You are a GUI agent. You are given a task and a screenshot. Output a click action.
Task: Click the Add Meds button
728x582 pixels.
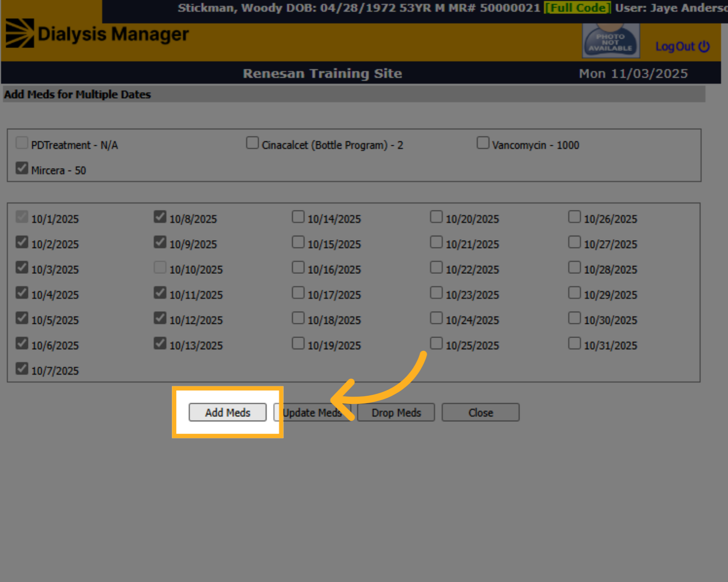pos(227,413)
